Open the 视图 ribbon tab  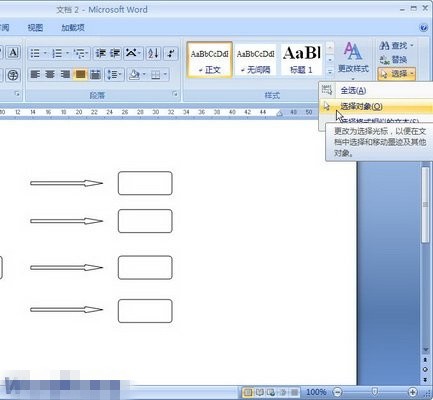coord(35,28)
